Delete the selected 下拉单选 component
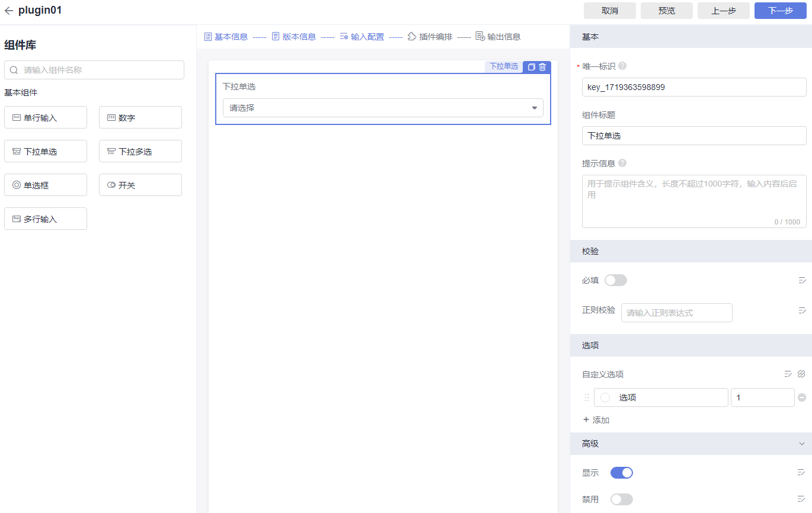The image size is (812, 513). point(542,67)
